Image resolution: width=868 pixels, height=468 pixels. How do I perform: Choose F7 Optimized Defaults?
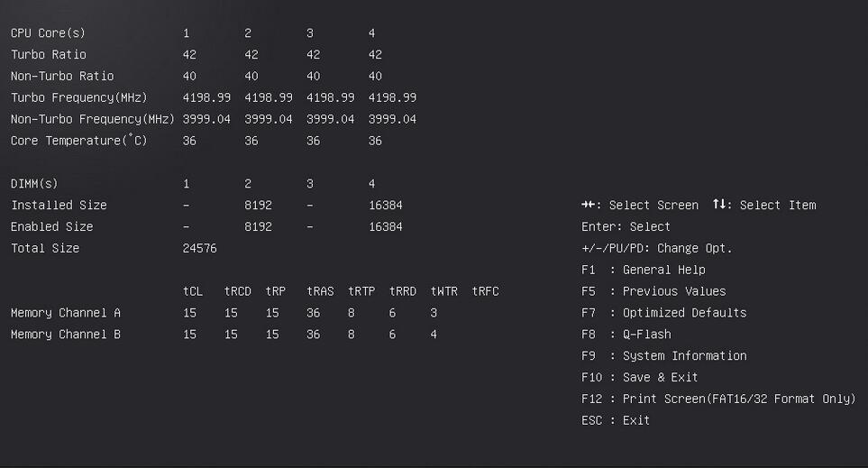tap(664, 313)
